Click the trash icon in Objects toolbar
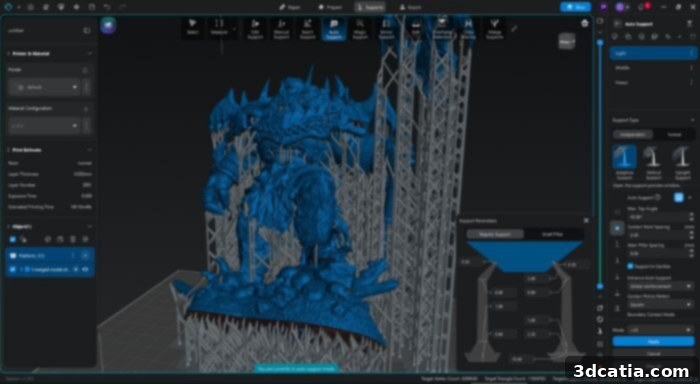700x384 pixels. click(x=73, y=240)
